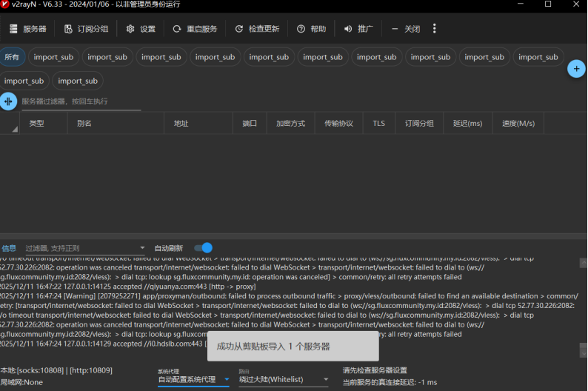Sort by 速度(M/s) column header
Image resolution: width=588 pixels, height=391 pixels.
tap(518, 124)
